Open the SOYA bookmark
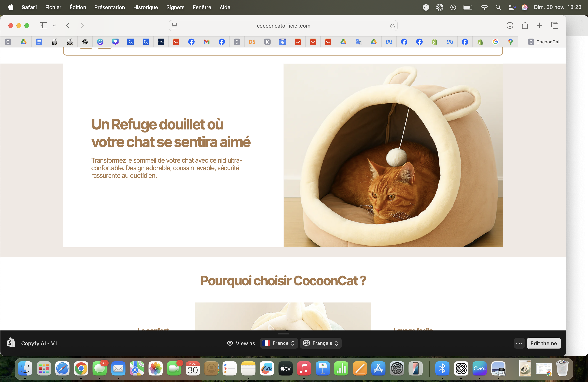The width and height of the screenshot is (588, 382). coord(161,42)
